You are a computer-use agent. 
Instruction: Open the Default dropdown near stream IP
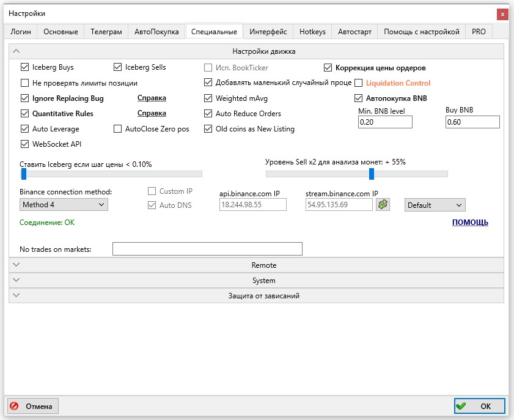click(434, 205)
